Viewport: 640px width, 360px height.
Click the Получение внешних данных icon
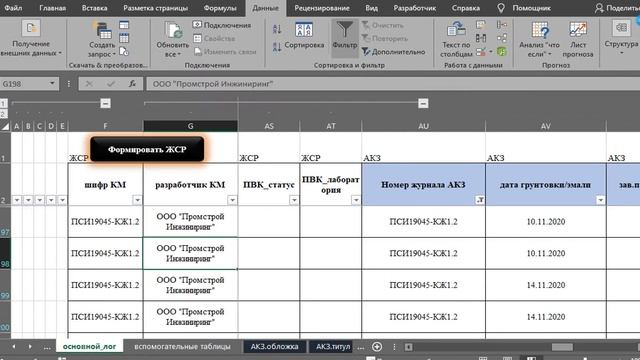click(x=31, y=29)
